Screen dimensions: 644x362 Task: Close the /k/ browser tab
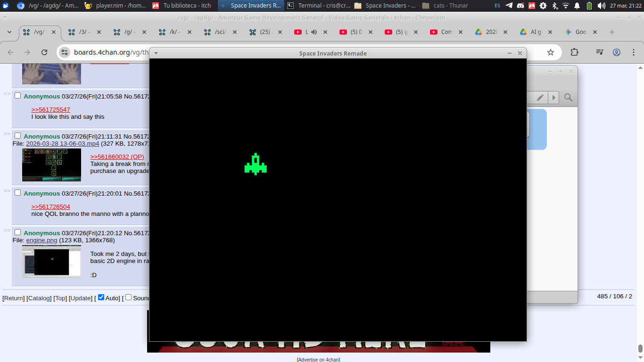pos(190,32)
